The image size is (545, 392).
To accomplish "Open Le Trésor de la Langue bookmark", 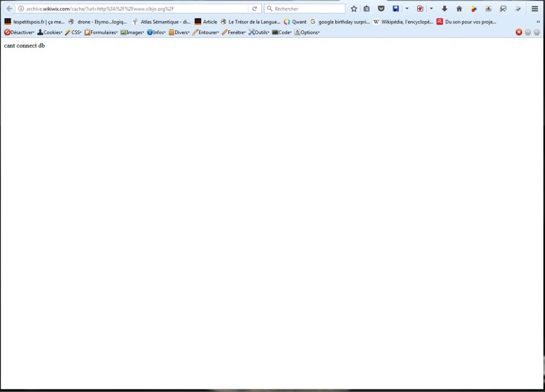I will click(250, 22).
